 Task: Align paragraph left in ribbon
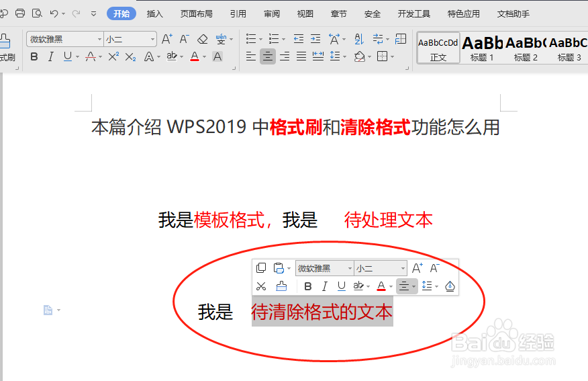click(x=251, y=56)
